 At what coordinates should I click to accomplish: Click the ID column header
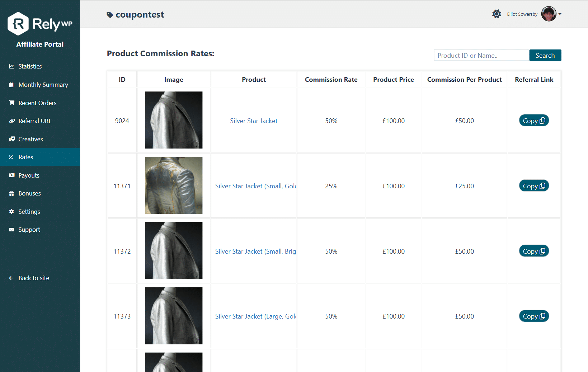coord(122,80)
